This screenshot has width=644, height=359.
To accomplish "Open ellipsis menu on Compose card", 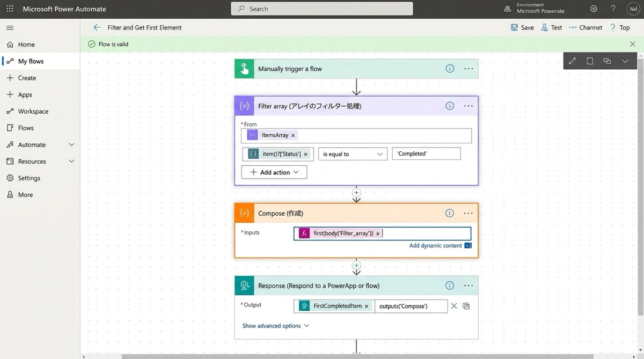I will [x=469, y=214].
